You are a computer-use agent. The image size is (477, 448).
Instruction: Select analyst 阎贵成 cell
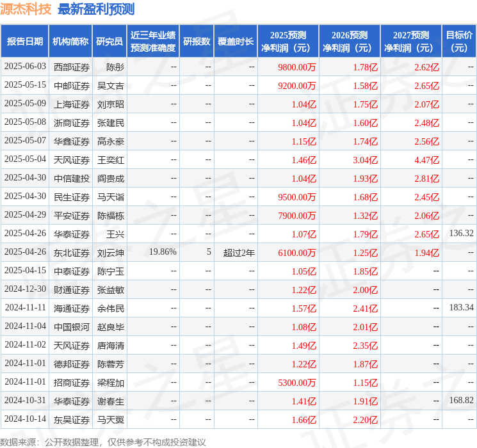109,178
